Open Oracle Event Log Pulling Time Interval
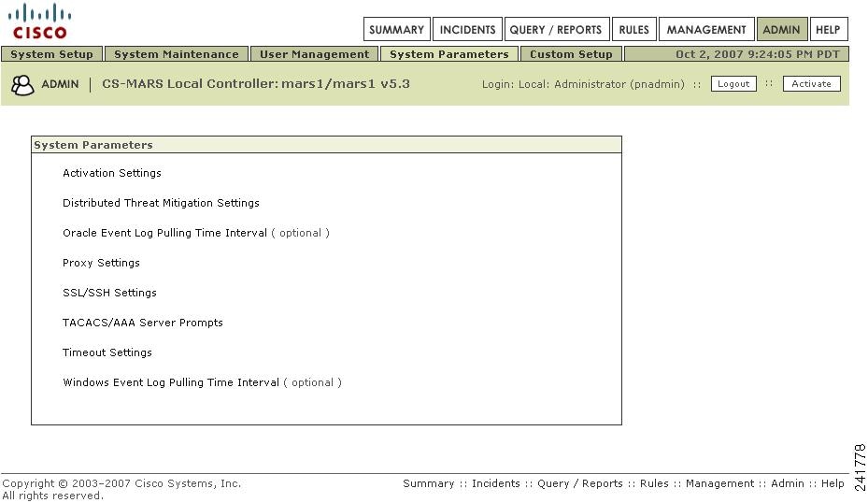Screen dimensions: 868x503 (165, 233)
